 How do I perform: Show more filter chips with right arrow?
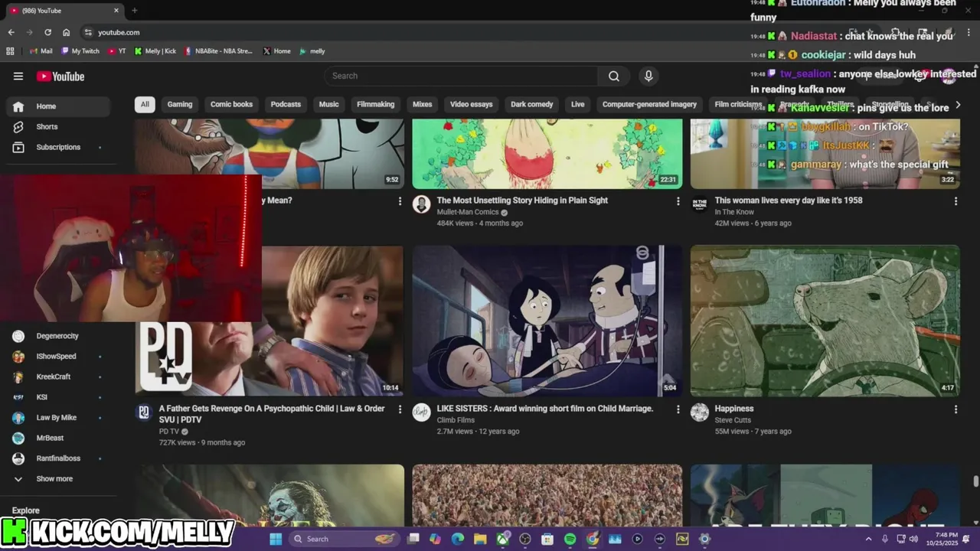click(957, 104)
